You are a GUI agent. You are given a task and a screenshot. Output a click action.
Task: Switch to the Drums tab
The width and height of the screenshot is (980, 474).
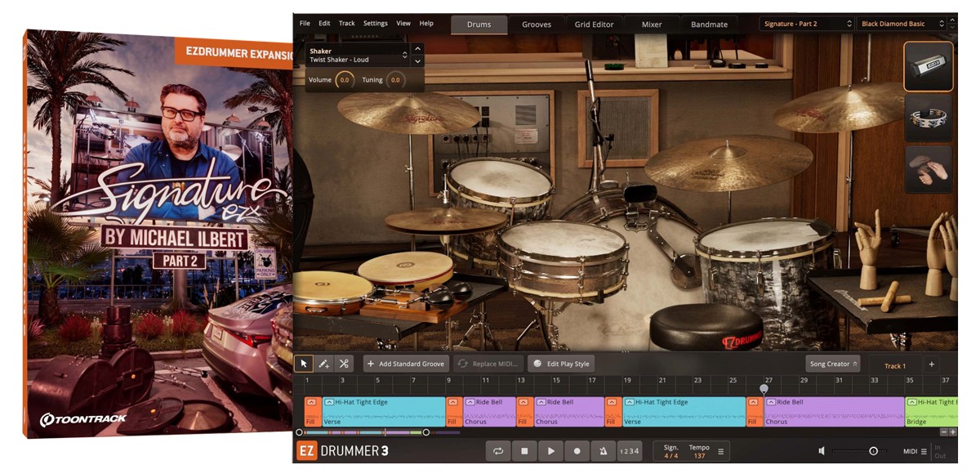tap(479, 25)
